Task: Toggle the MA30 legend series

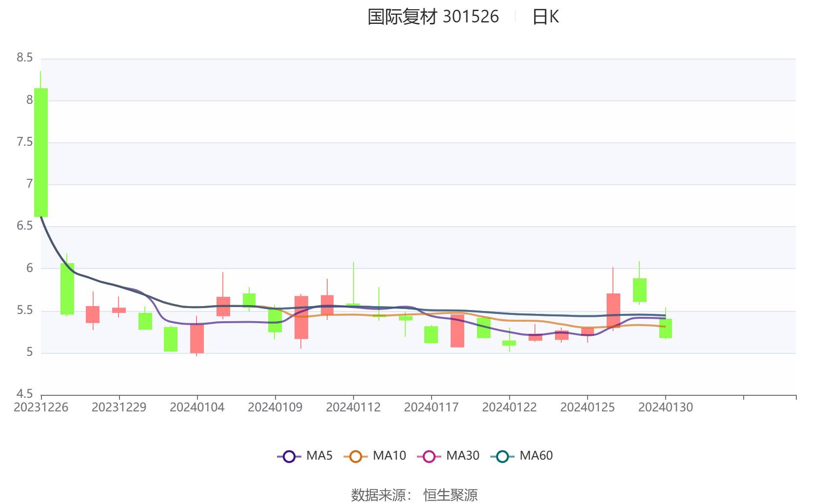Action: coord(448,456)
